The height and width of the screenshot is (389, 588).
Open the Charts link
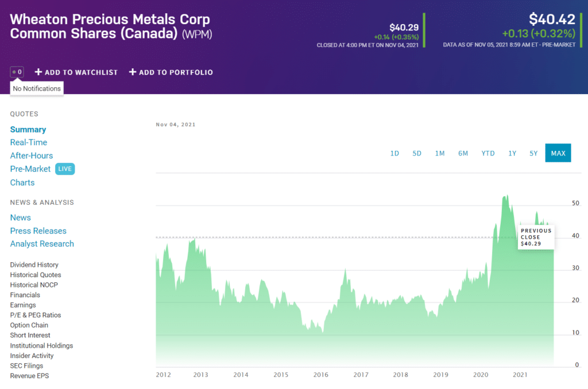click(x=22, y=182)
